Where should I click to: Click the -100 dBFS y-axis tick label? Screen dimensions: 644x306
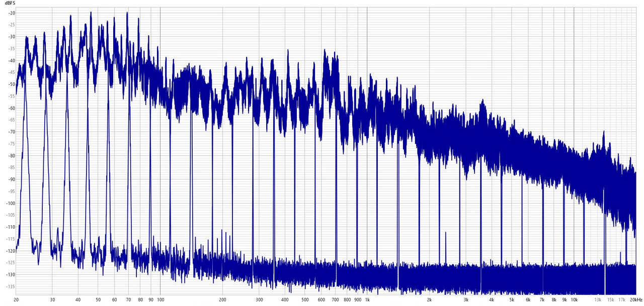point(11,203)
